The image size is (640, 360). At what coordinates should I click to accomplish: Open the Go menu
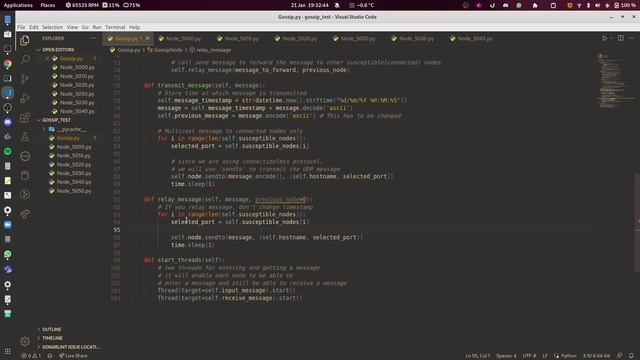[85, 27]
